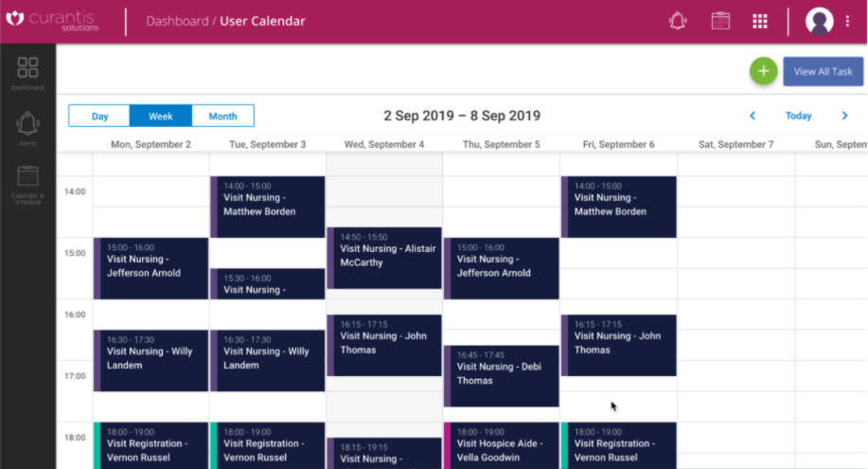Switch to Month view

[222, 117]
